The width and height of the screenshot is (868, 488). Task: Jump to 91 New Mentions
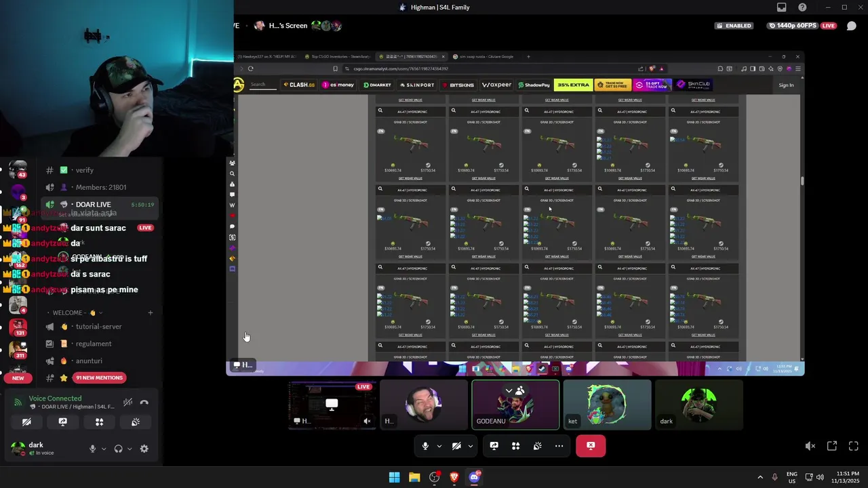(100, 378)
